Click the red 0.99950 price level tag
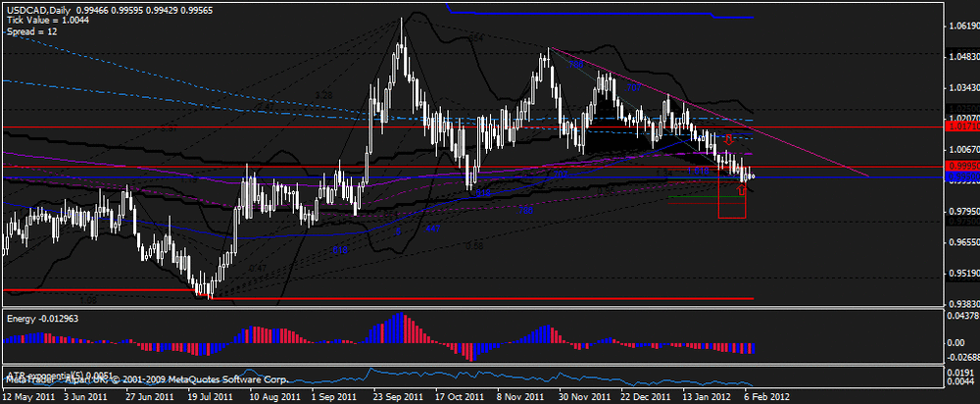This screenshot has height=404, width=980. point(961,166)
